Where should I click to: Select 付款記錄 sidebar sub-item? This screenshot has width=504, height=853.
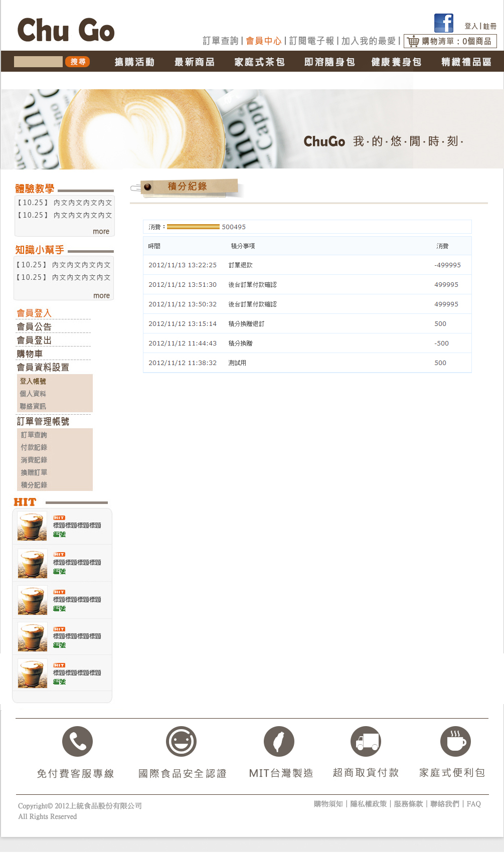(x=34, y=447)
